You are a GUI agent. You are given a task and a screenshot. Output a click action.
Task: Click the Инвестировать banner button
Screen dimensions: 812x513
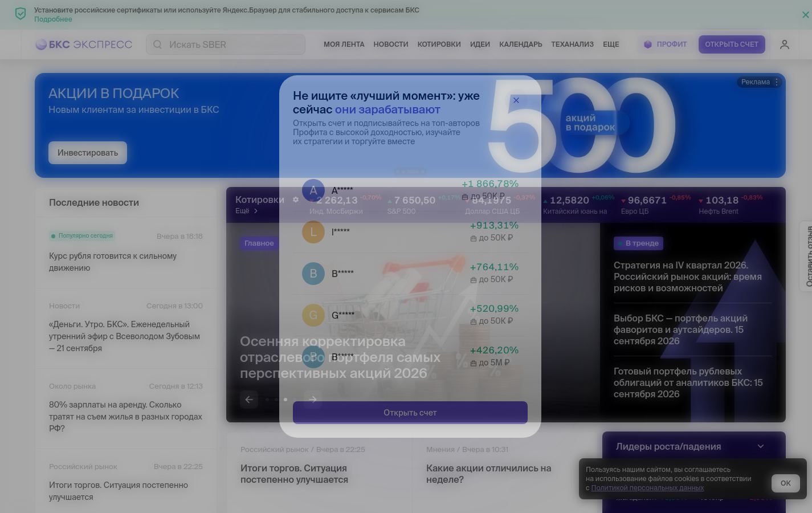88,153
